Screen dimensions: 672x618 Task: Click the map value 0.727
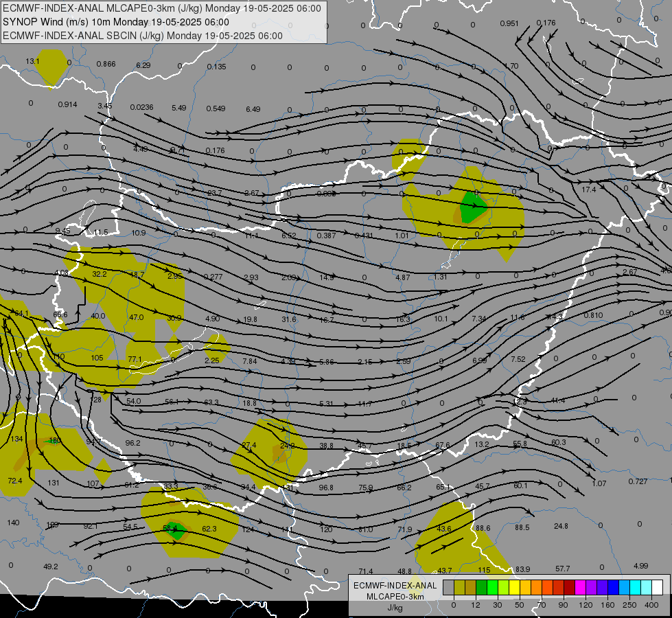point(638,481)
